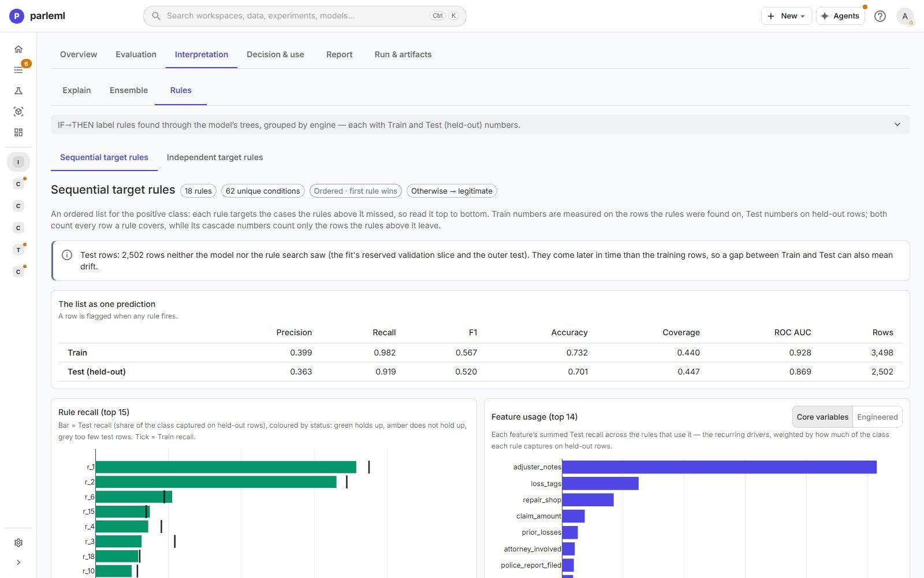924x578 pixels.
Task: Click the info icon in Test rows notice
Action: click(x=67, y=255)
